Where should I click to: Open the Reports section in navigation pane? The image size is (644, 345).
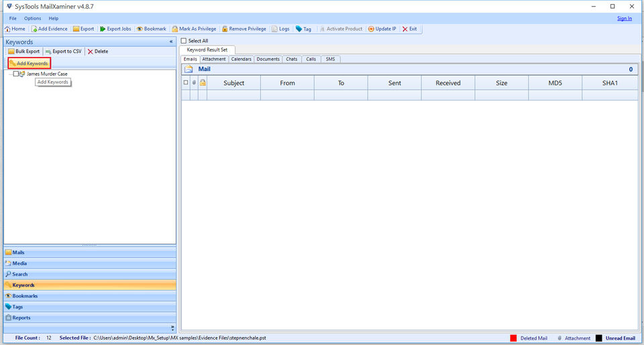coord(21,318)
